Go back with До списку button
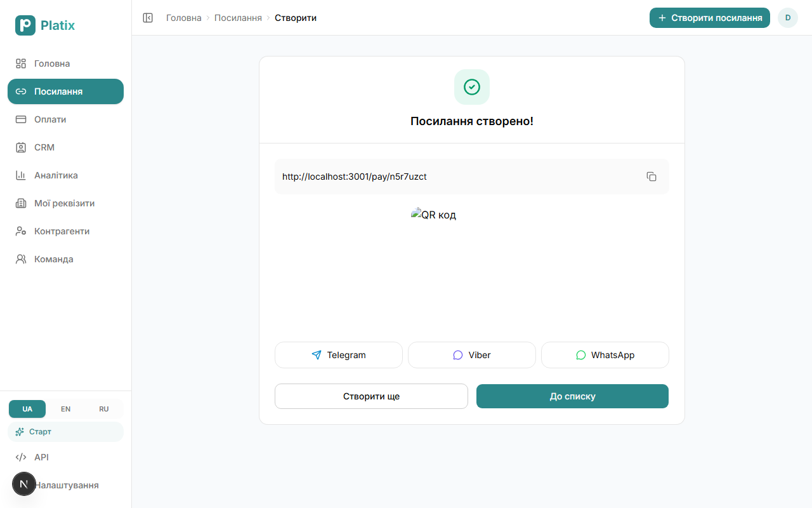The width and height of the screenshot is (812, 508). point(572,396)
